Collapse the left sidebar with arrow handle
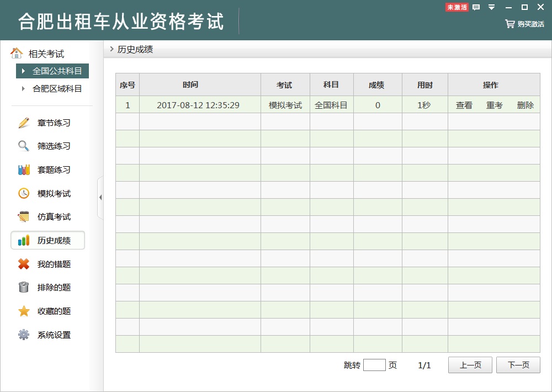This screenshot has height=392, width=552. coord(100,198)
